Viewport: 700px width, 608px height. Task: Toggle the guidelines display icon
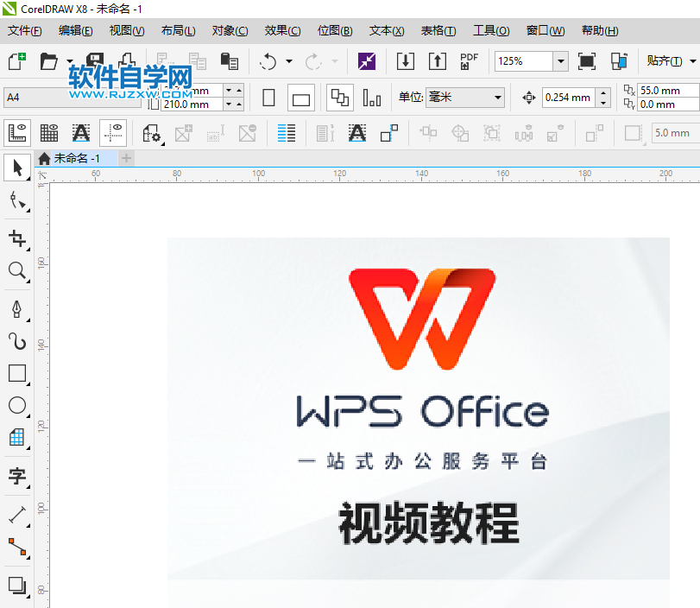[113, 133]
